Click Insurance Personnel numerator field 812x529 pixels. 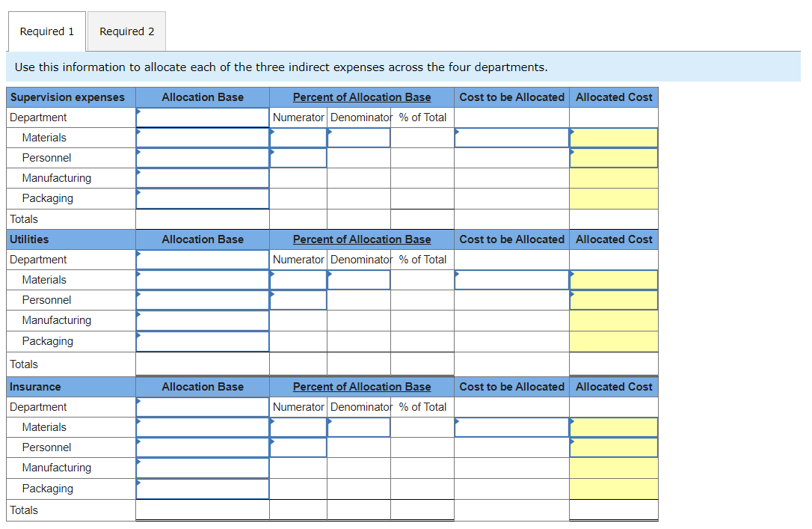click(298, 447)
